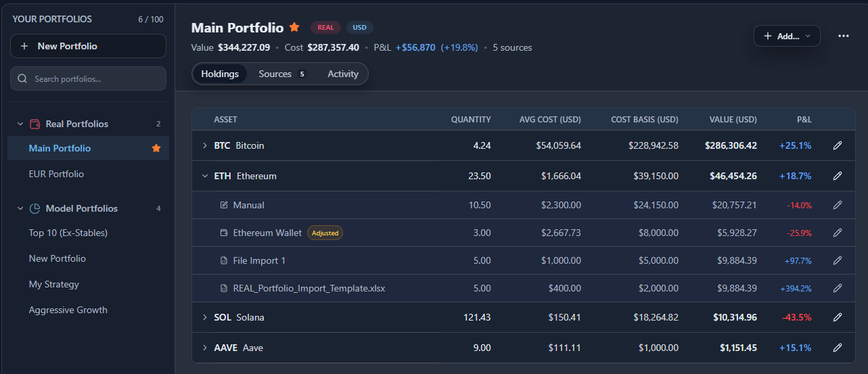Click the File Import 1 file icon

[x=224, y=260]
